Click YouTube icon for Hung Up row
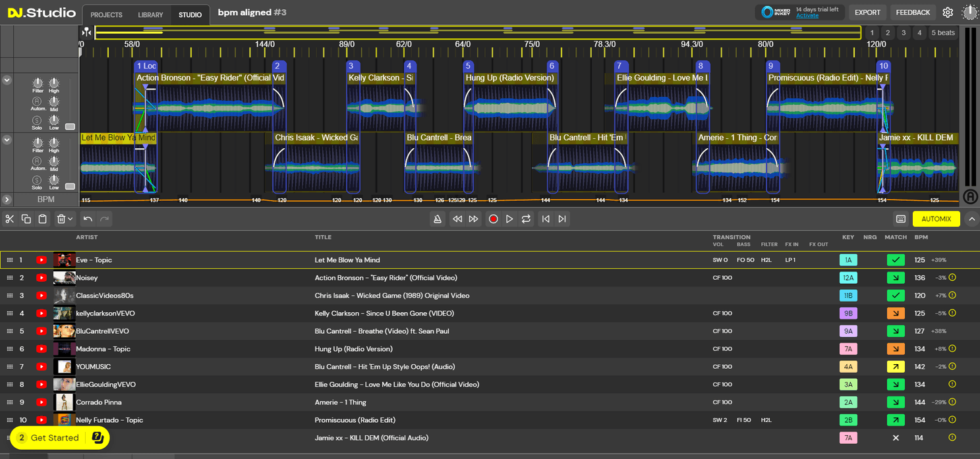This screenshot has width=980, height=459. (42, 349)
